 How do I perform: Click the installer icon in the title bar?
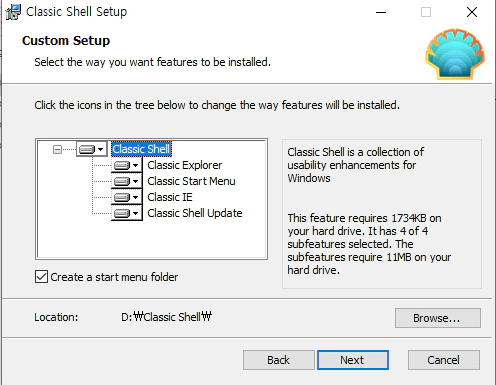pyautogui.click(x=13, y=12)
